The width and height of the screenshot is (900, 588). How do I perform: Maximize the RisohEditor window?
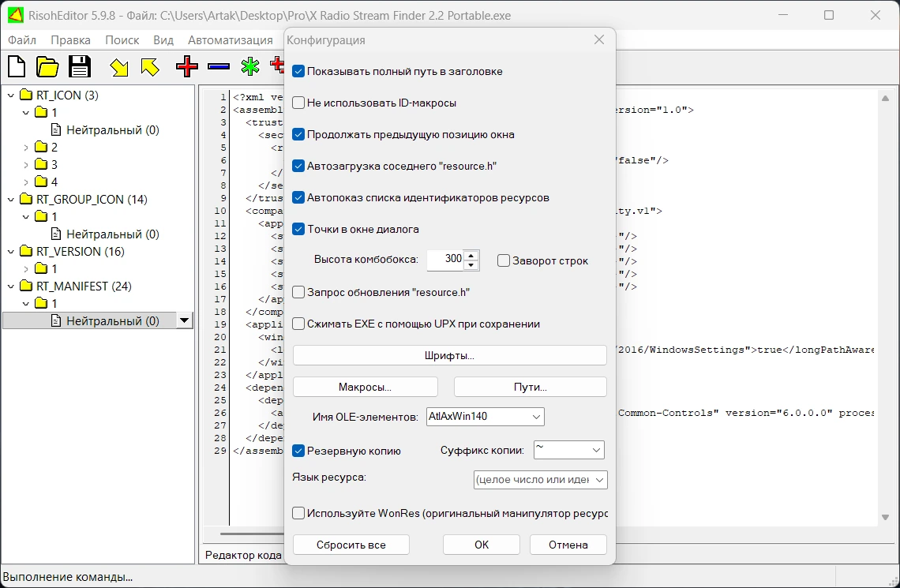(x=829, y=15)
